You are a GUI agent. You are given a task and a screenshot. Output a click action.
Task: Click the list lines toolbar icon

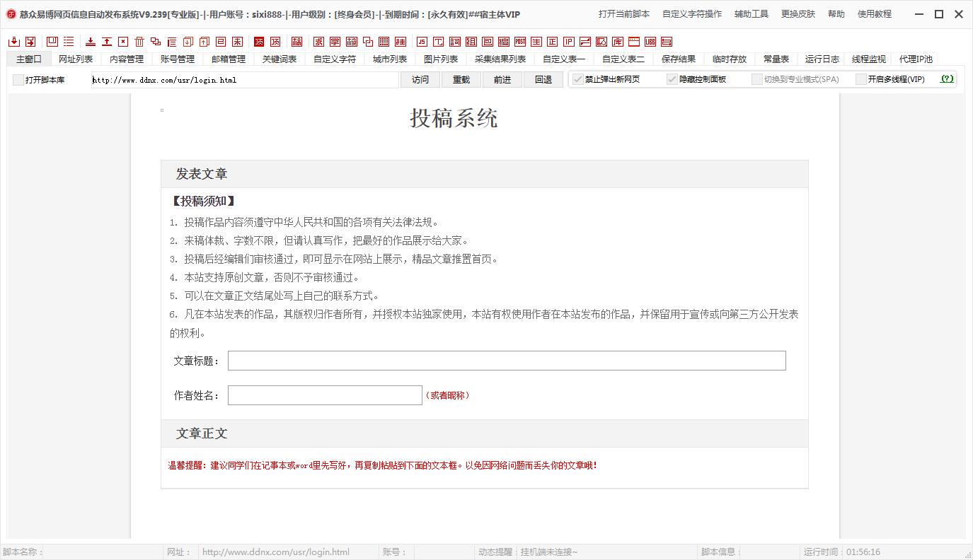(x=69, y=42)
